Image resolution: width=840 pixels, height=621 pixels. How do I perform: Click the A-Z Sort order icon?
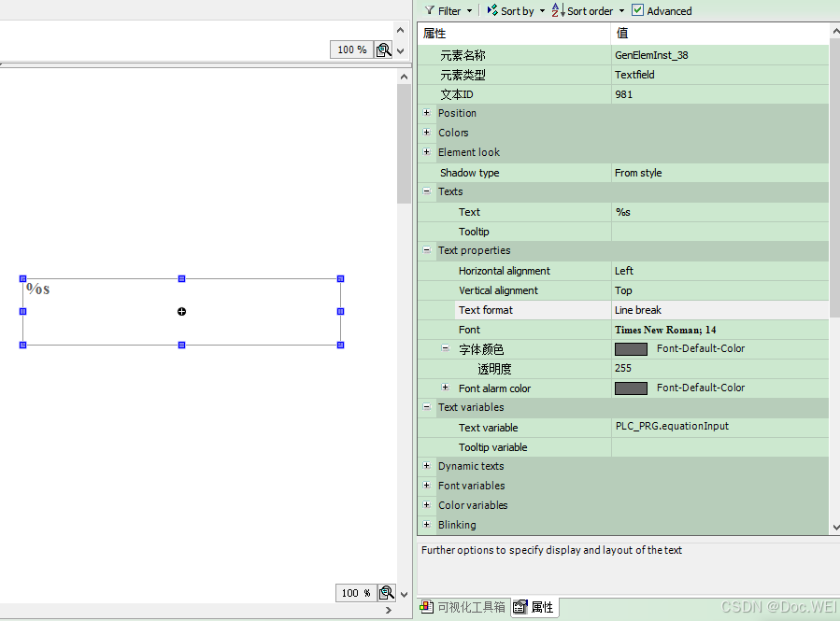pyautogui.click(x=558, y=10)
